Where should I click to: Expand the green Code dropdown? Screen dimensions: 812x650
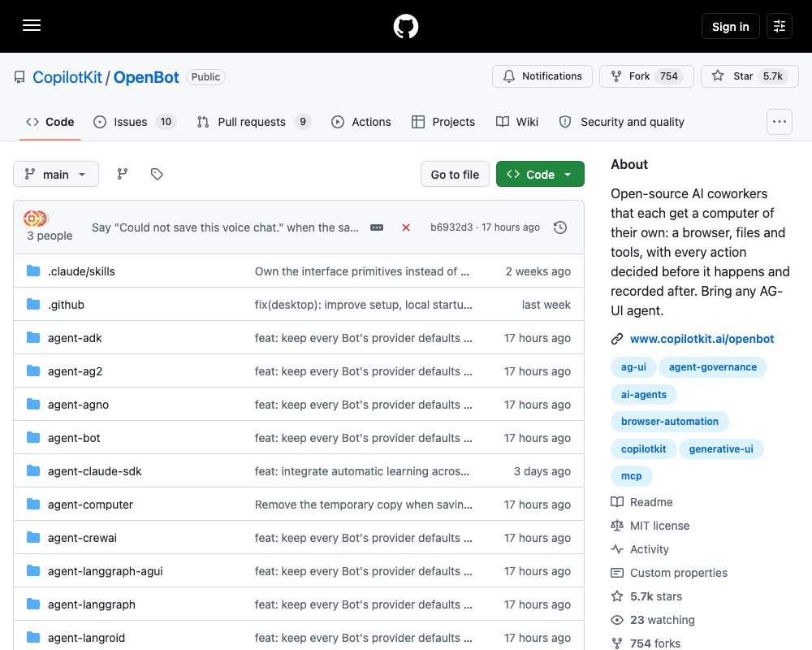tap(540, 174)
